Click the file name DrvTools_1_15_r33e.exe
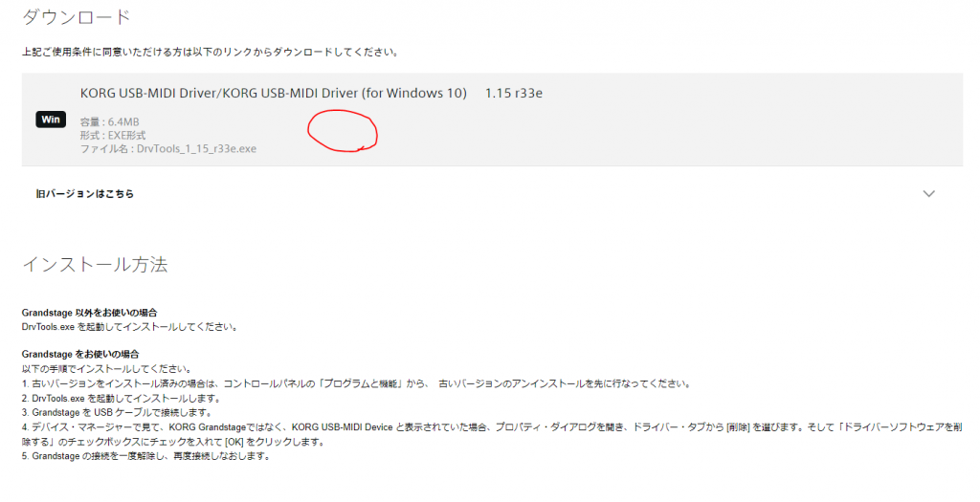This screenshot has height=502, width=980. click(x=168, y=149)
